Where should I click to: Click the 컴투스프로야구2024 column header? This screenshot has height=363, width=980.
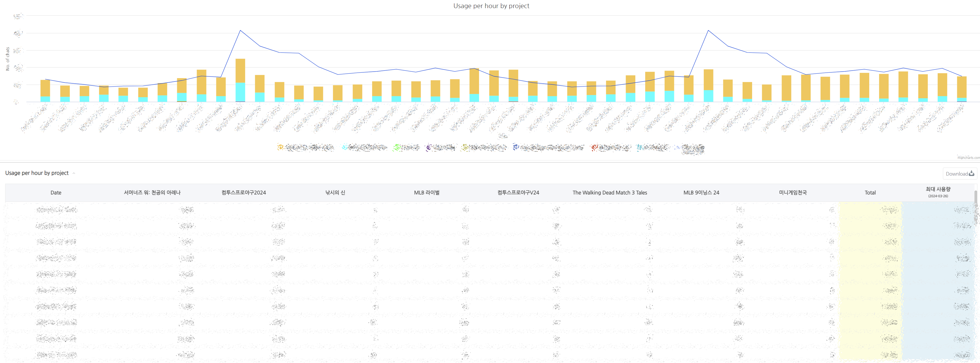click(244, 193)
